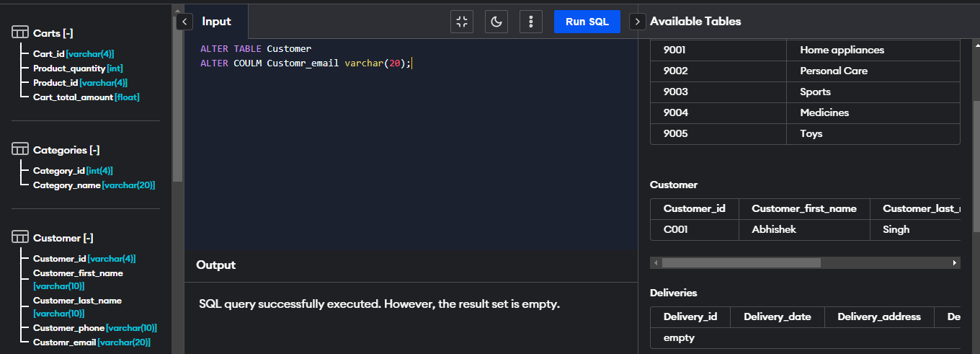This screenshot has height=354, width=980.
Task: Collapse the Categories [-] table tree
Action: click(x=66, y=150)
